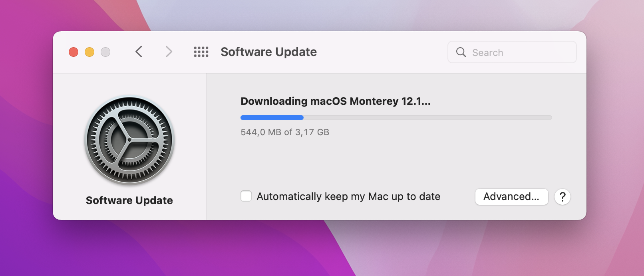Close the Software Update window

74,52
